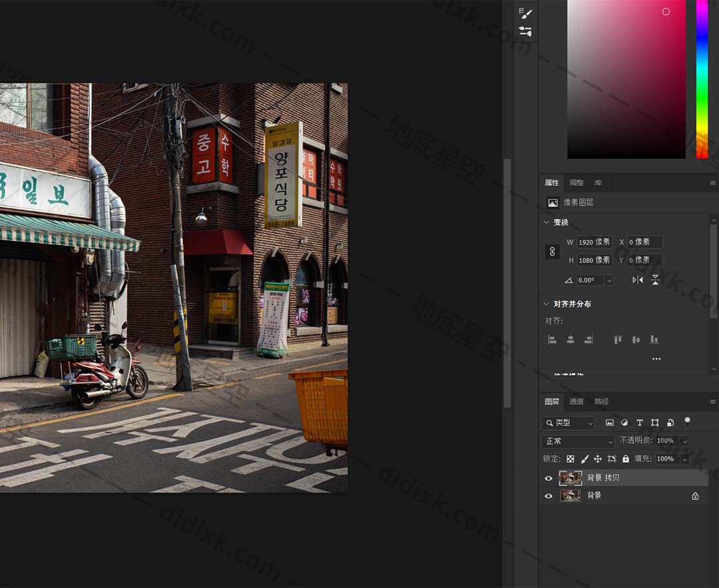Switch to the 图层 tab
Viewport: 719px width, 588px height.
click(552, 402)
